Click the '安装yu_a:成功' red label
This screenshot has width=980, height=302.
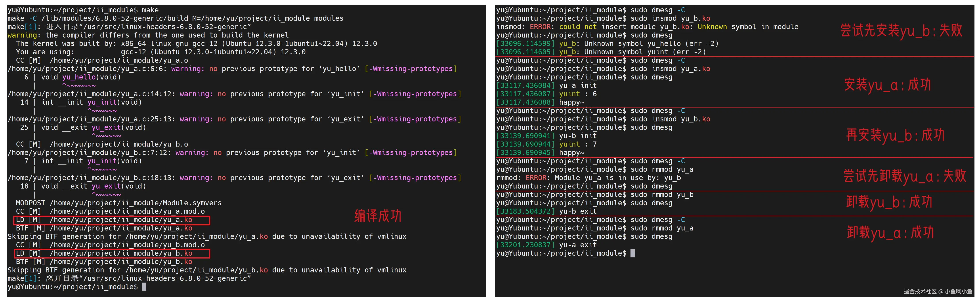click(x=887, y=85)
